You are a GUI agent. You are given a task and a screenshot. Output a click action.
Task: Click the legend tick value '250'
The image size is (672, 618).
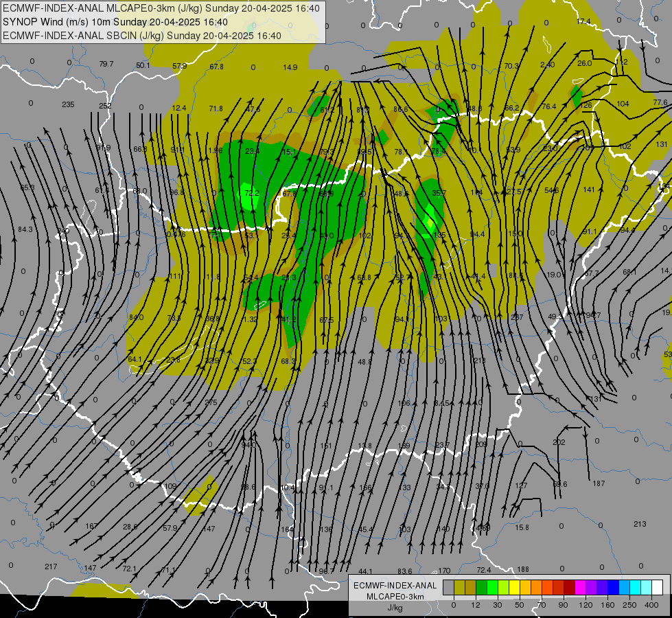click(629, 605)
